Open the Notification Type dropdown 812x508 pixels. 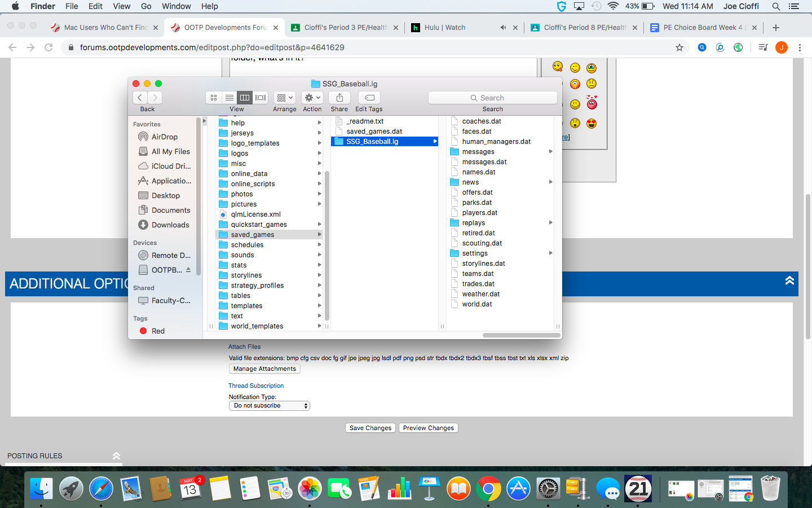[269, 406]
